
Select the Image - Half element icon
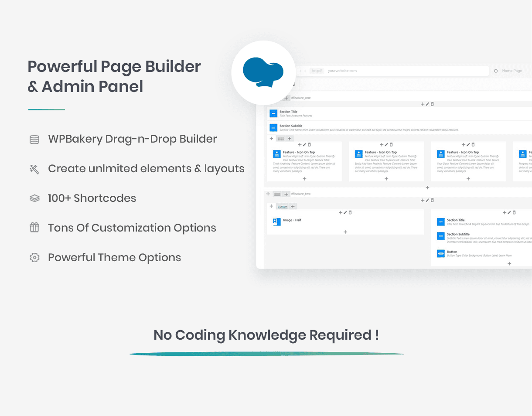click(276, 222)
